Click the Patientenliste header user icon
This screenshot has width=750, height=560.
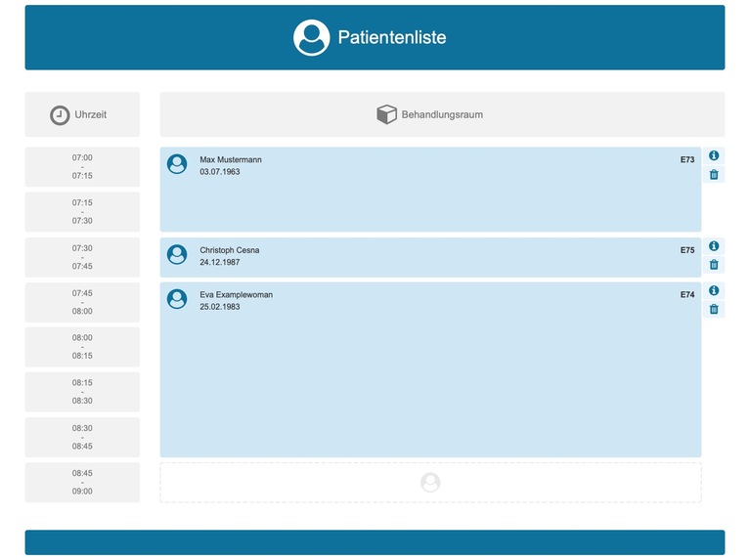click(x=311, y=38)
